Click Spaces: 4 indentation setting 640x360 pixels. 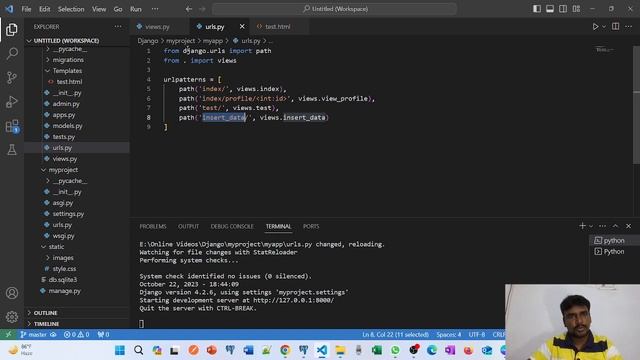[448, 334]
